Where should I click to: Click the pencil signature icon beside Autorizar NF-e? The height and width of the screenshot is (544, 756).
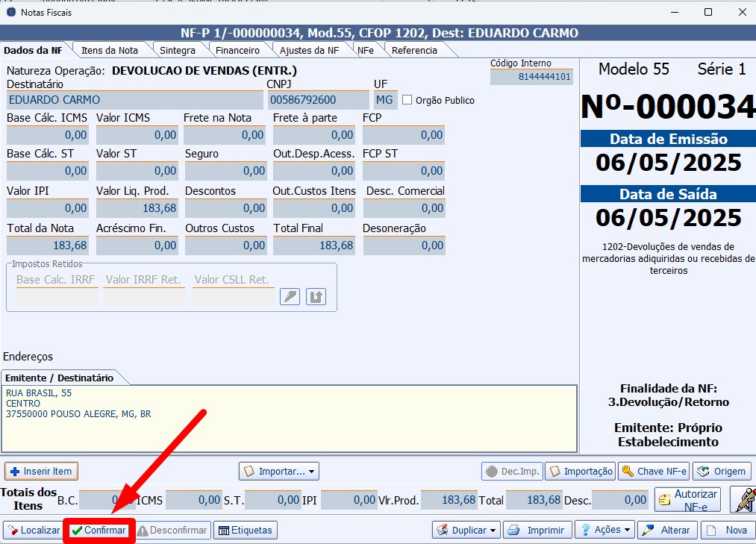pyautogui.click(x=743, y=500)
